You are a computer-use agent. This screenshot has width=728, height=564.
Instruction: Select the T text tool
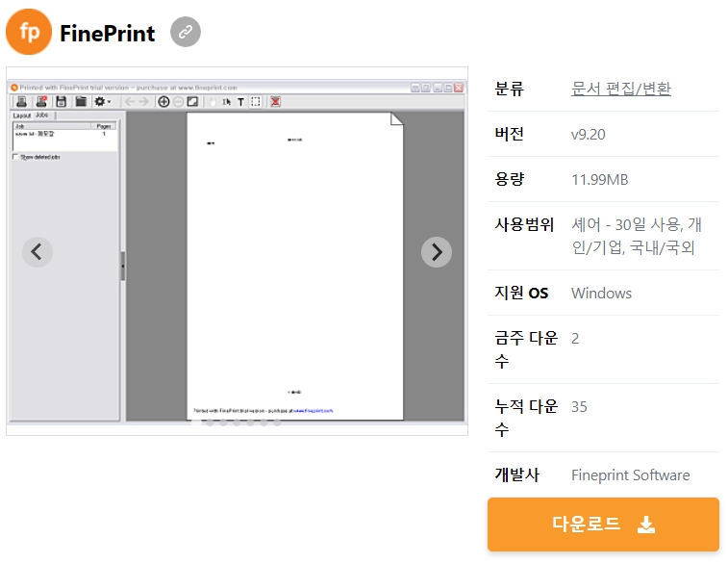[x=240, y=102]
